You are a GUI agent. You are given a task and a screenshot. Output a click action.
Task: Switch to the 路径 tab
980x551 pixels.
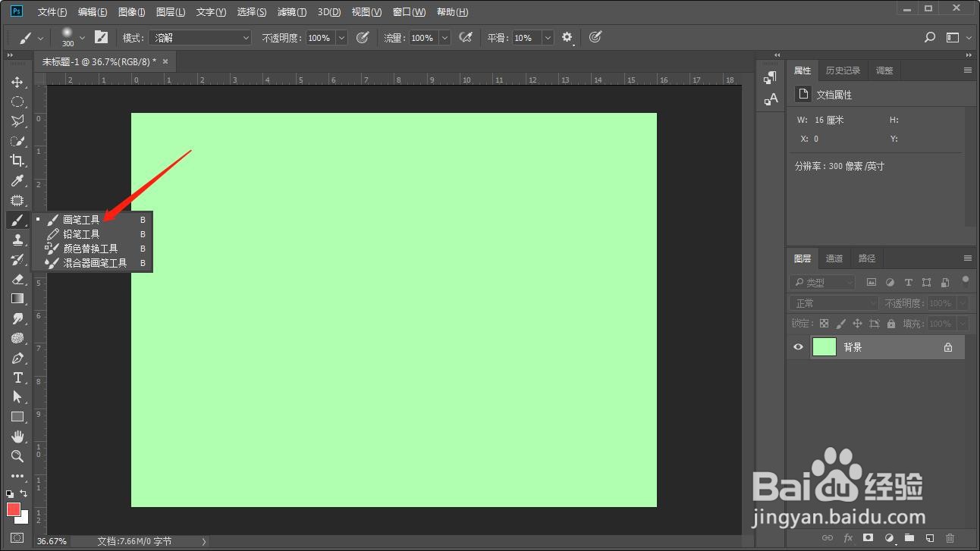[x=867, y=258]
